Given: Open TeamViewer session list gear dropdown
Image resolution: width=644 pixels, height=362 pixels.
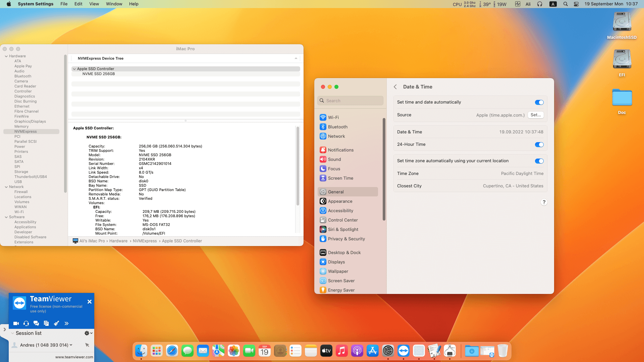Looking at the screenshot, I should (88, 333).
